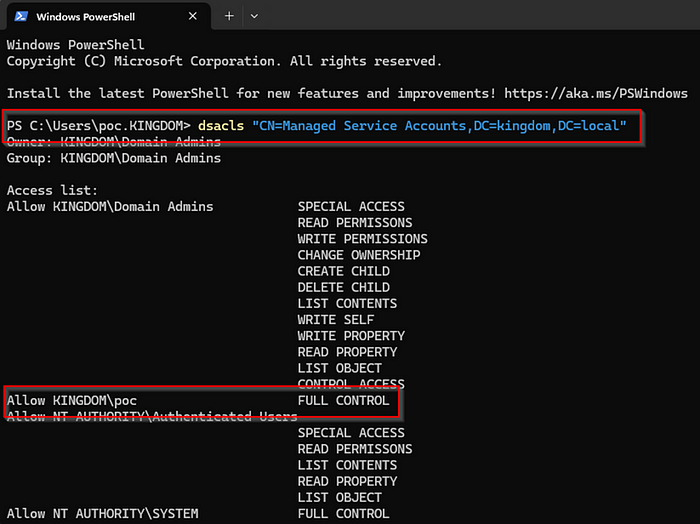Image resolution: width=700 pixels, height=524 pixels.
Task: Click the Access list: heading
Action: (x=52, y=191)
